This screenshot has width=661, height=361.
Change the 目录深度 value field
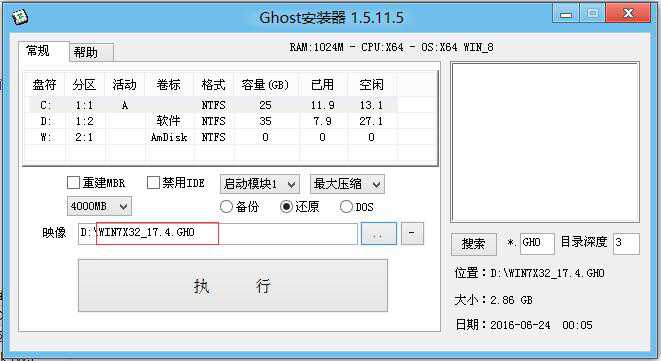(x=626, y=243)
